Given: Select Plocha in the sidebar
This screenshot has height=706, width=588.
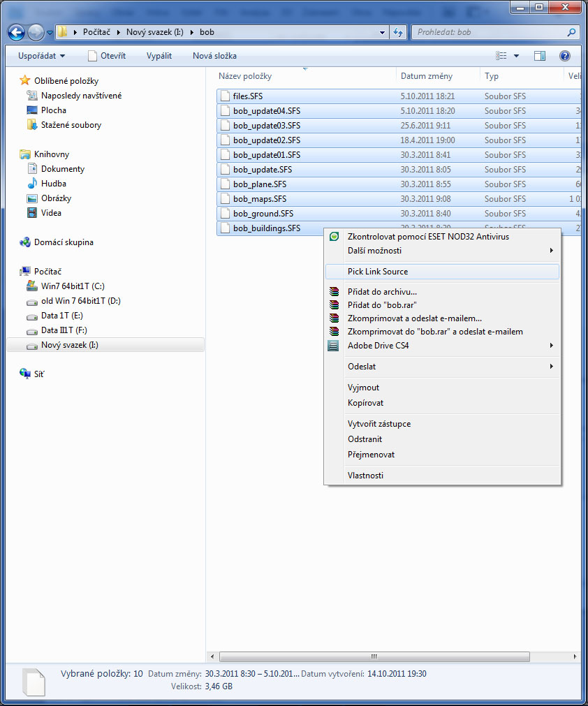Looking at the screenshot, I should 53,110.
